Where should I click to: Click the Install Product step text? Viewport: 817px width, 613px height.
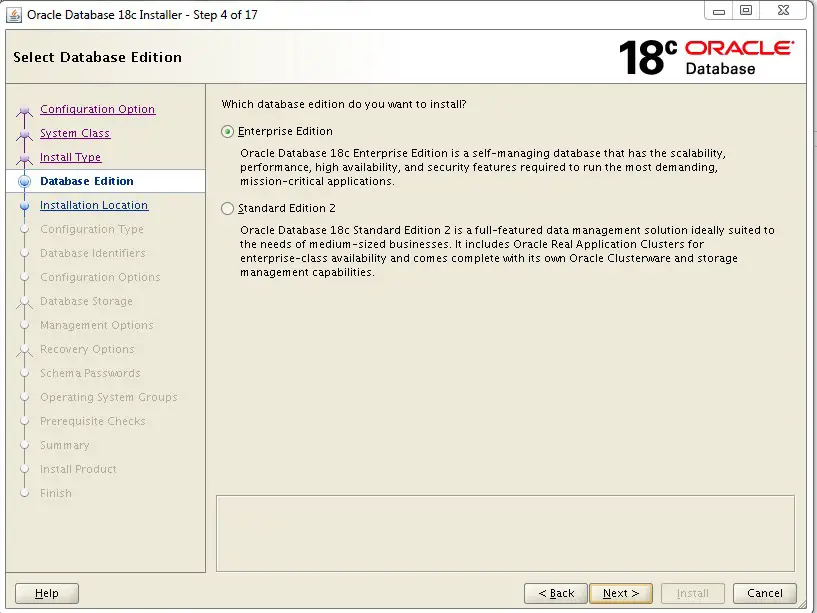(x=78, y=469)
